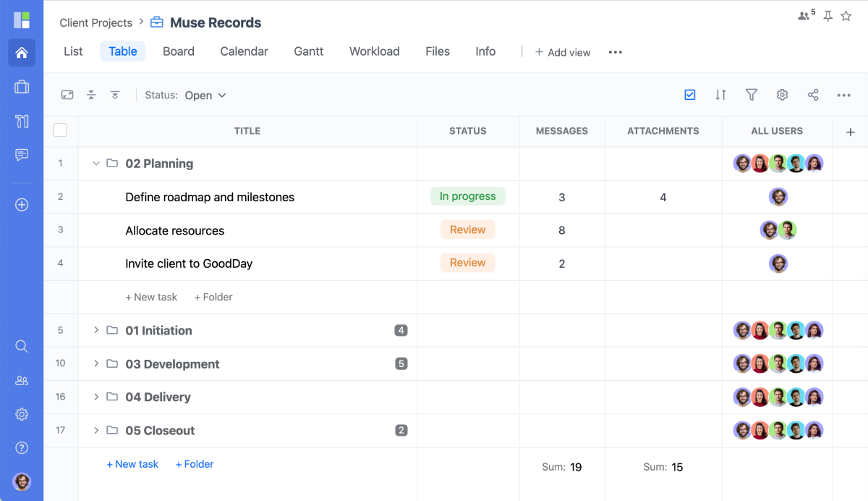Open the filter funnel icon
Screen dimensions: 868x501
(752, 95)
